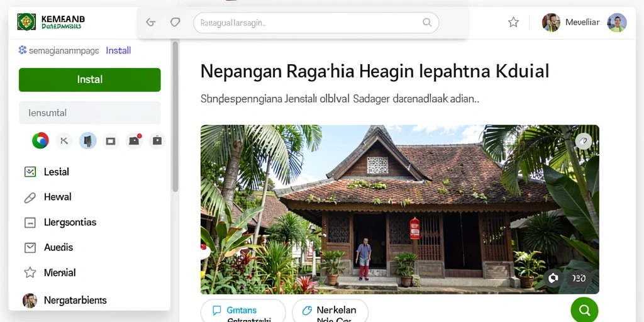
Task: Click the blue flower icon beside semagjananmpags
Action: coord(23,50)
